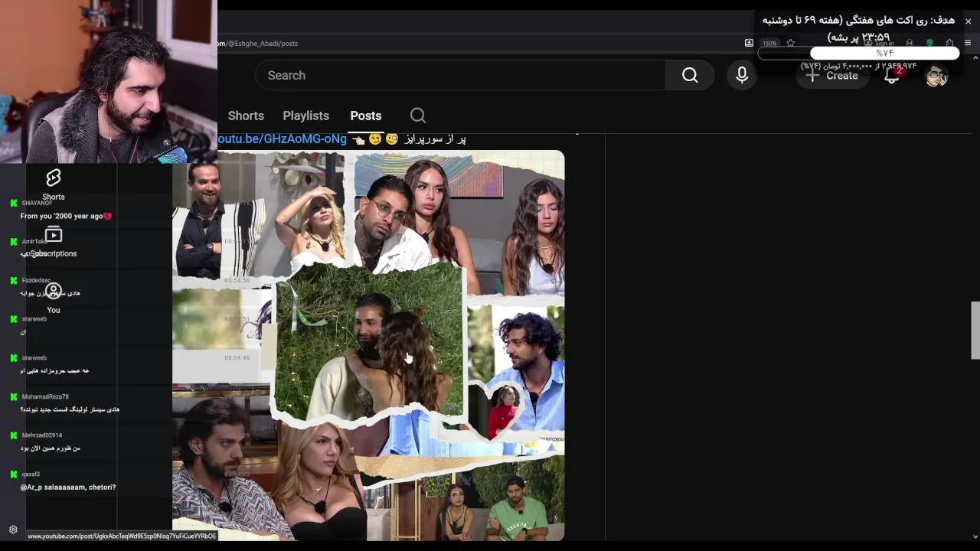The width and height of the screenshot is (980, 551).
Task: Click the Kick badge beside SHAYANOF
Action: (14, 203)
